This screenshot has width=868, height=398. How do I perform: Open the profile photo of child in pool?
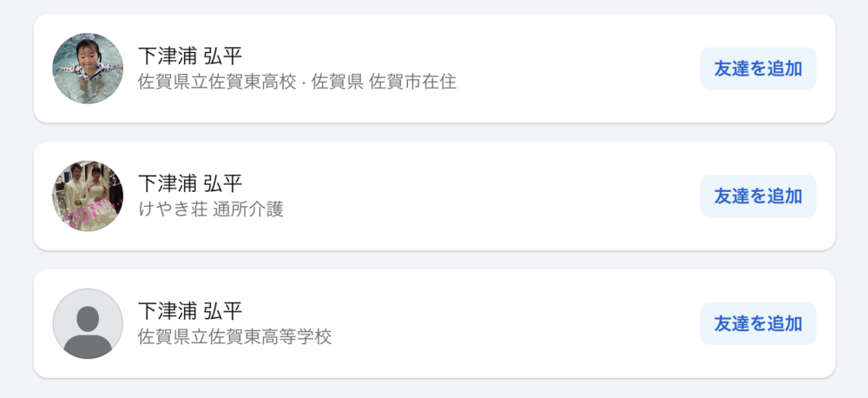(88, 68)
